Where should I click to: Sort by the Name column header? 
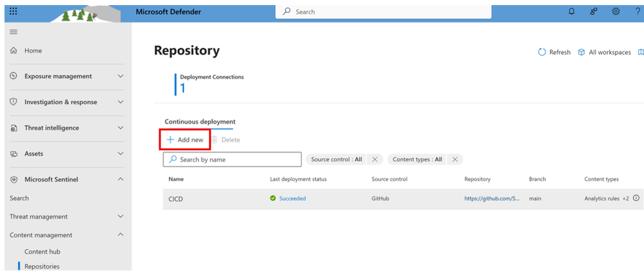(176, 180)
